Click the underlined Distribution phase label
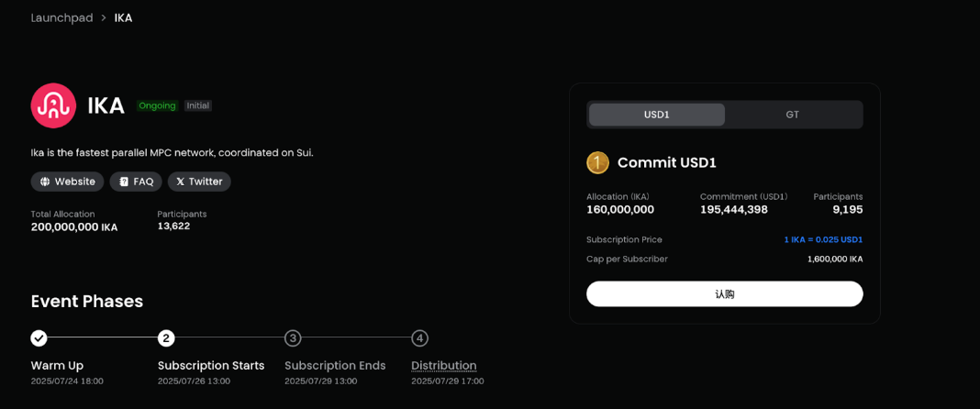980x409 pixels. tap(444, 365)
